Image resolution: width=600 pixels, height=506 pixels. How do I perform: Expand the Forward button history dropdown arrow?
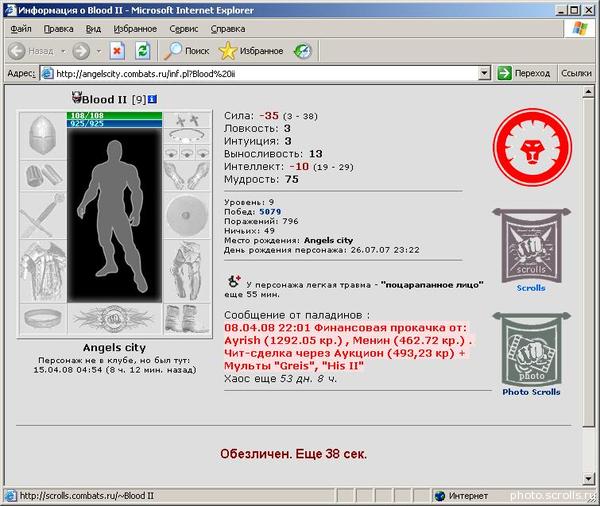point(99,51)
